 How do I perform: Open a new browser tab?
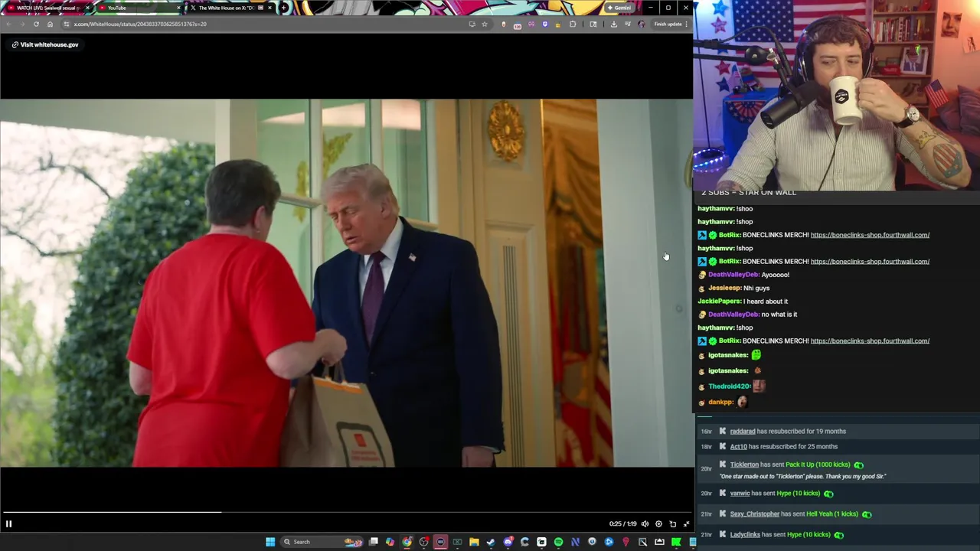[284, 8]
